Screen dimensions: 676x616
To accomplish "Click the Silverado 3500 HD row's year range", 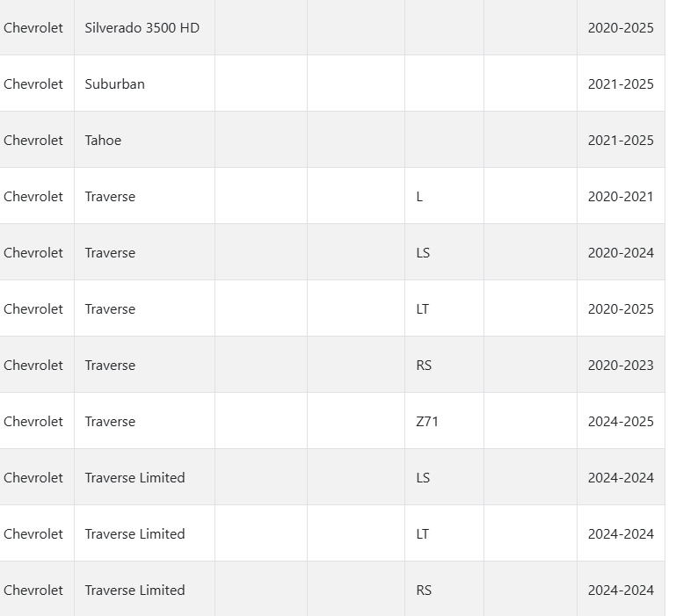I will pos(621,28).
